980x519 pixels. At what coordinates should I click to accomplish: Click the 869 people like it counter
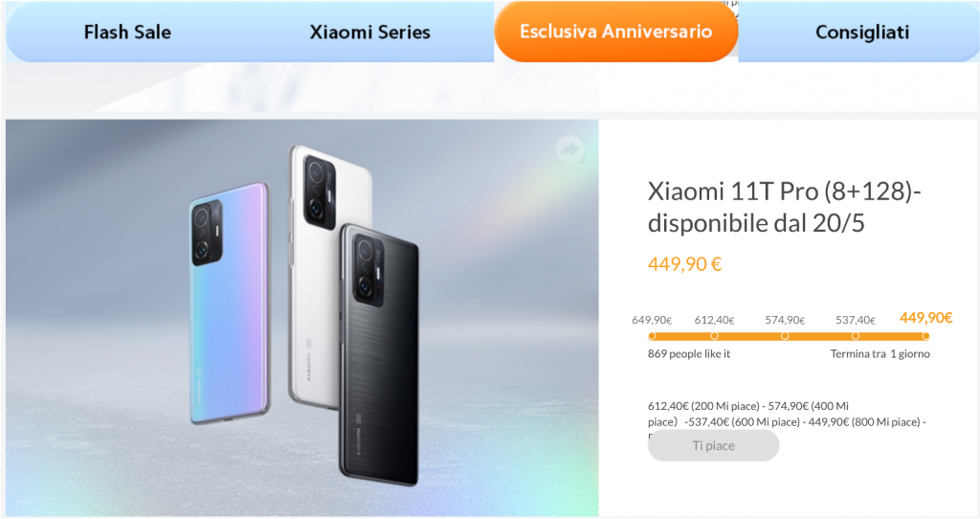pyautogui.click(x=689, y=354)
